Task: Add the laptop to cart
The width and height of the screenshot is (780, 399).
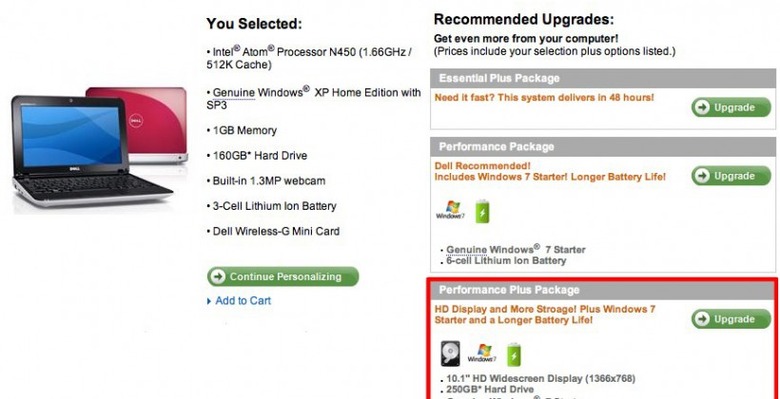Action: tap(243, 301)
